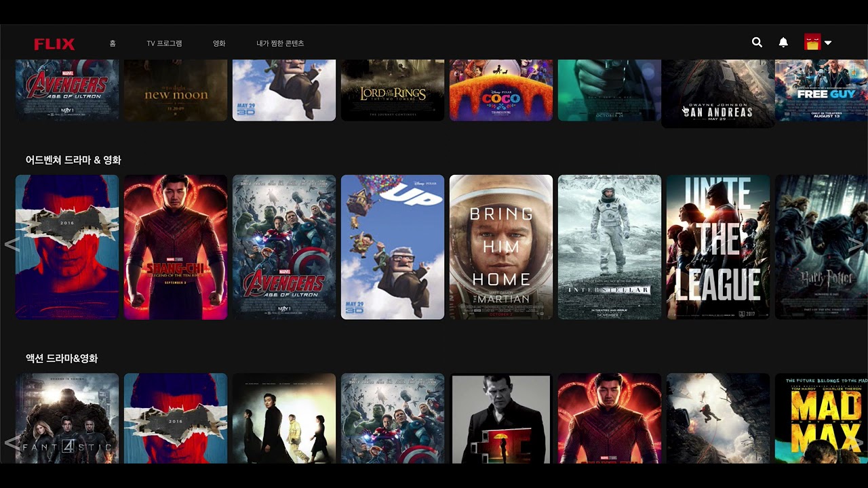Viewport: 868px width, 488px height.
Task: Open the Interstellar poster
Action: click(610, 247)
